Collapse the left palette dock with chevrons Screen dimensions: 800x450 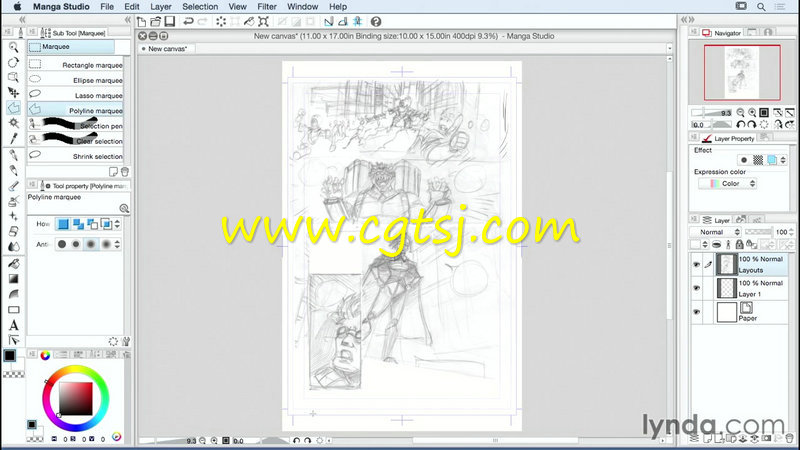22,20
